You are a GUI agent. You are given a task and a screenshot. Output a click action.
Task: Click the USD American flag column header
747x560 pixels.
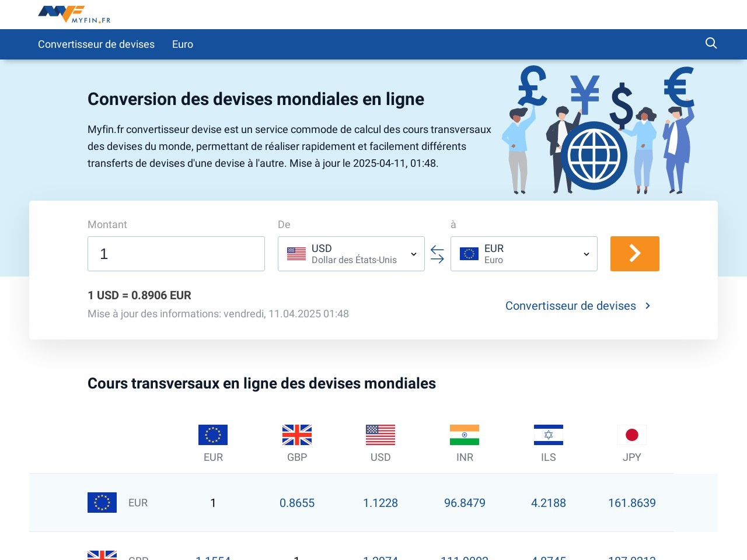pos(381,435)
